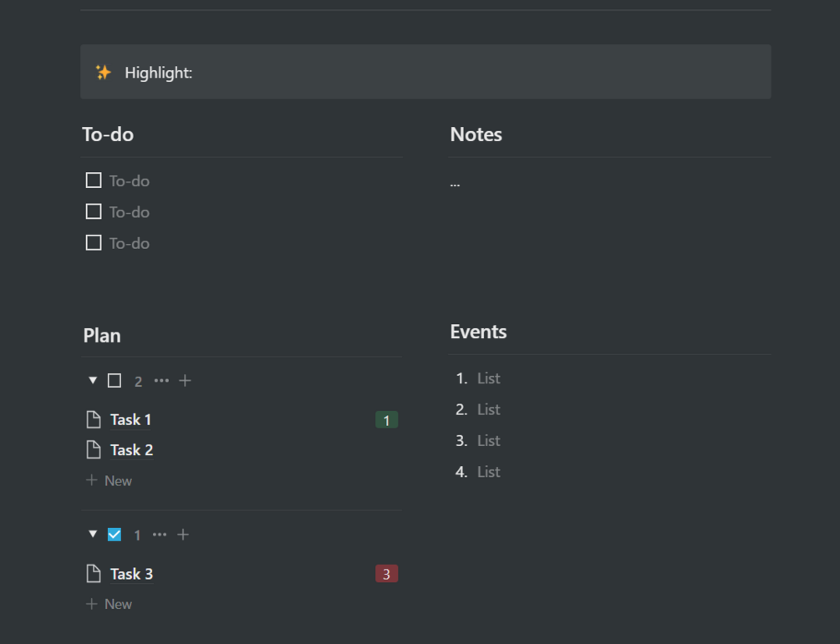Collapse the unchecked Plan group
840x644 pixels.
(x=93, y=381)
